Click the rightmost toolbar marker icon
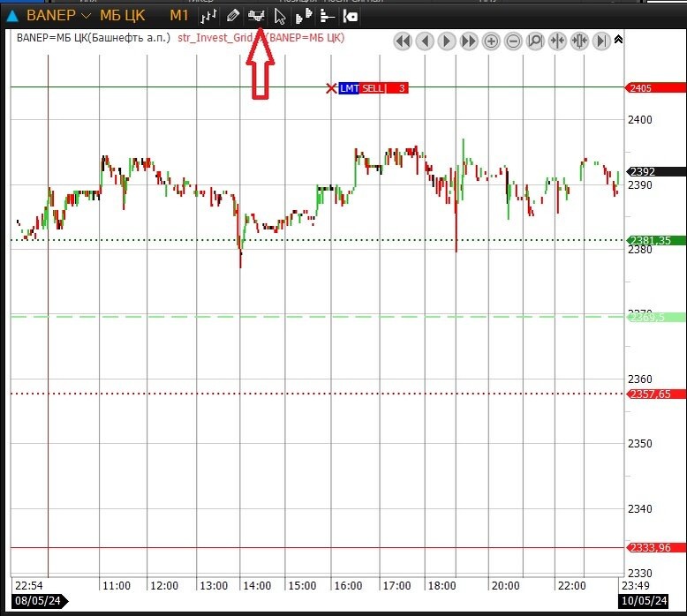 point(350,17)
